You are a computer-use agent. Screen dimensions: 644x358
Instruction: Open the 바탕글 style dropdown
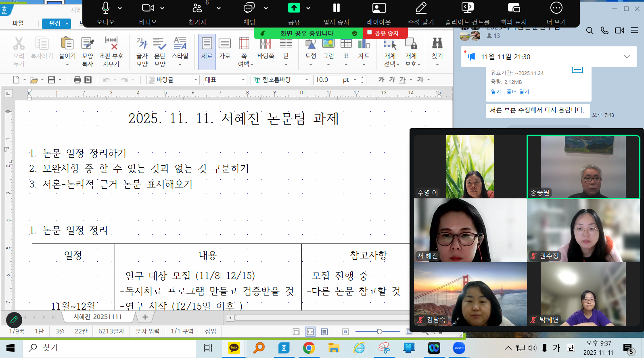click(x=196, y=80)
